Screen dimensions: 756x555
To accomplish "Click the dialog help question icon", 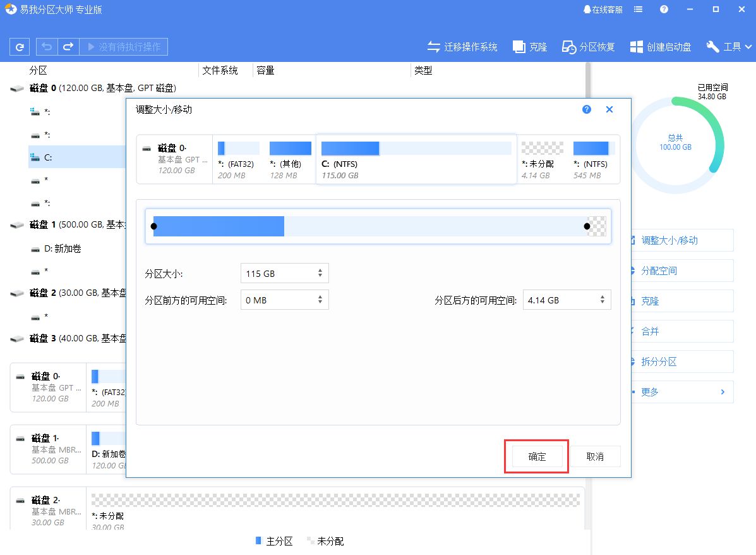I will click(x=587, y=109).
